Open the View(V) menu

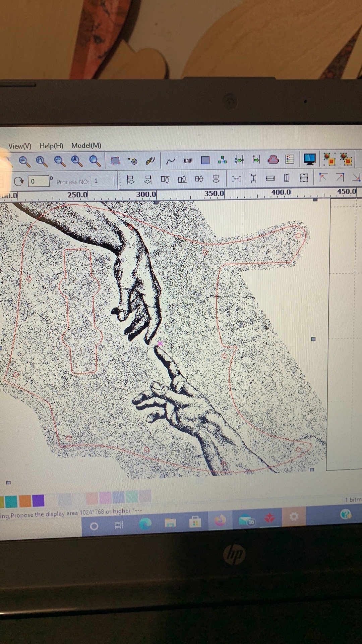20,146
